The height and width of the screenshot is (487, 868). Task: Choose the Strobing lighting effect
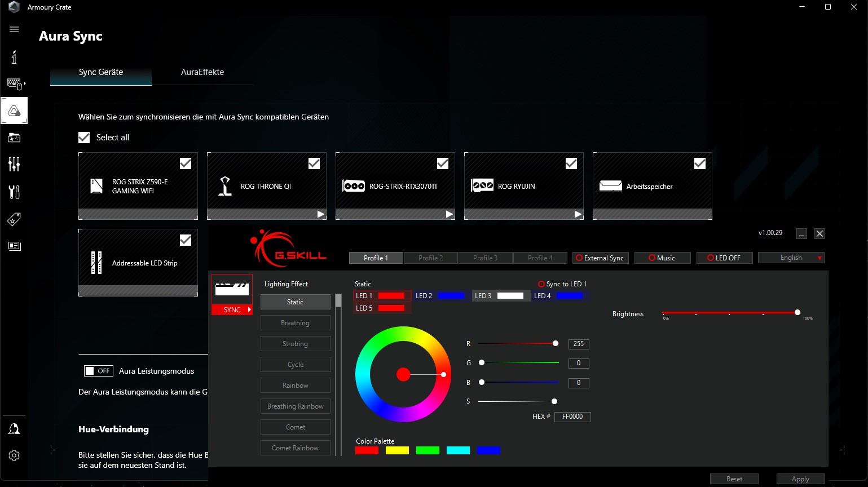coord(295,344)
